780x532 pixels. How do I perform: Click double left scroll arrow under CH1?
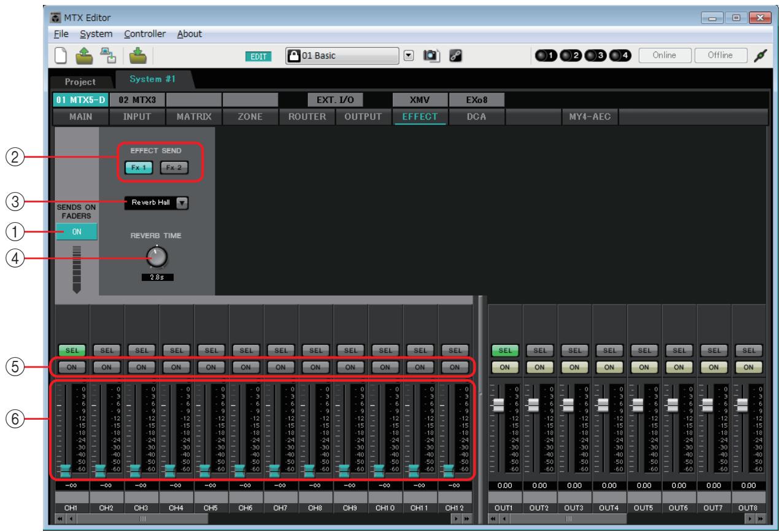(61, 519)
